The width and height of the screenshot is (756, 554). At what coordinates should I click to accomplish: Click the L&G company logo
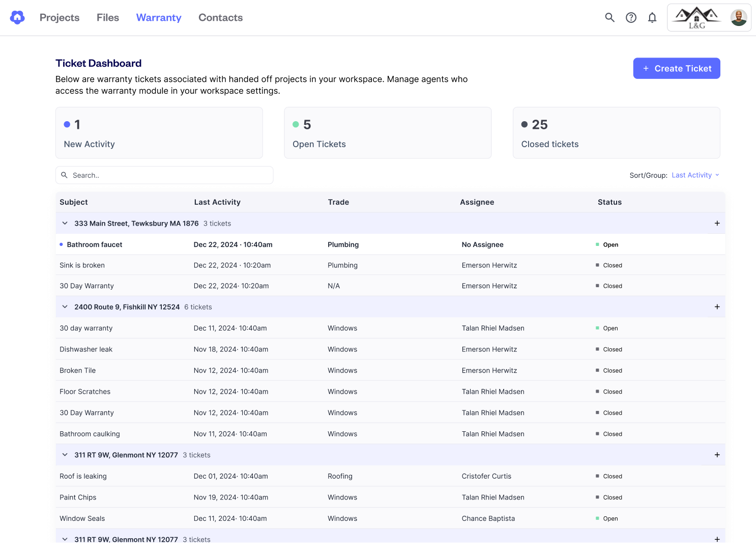coord(697,18)
